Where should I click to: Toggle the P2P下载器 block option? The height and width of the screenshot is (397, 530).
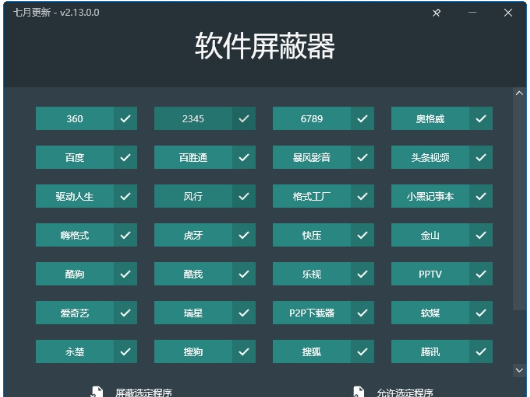pos(323,313)
